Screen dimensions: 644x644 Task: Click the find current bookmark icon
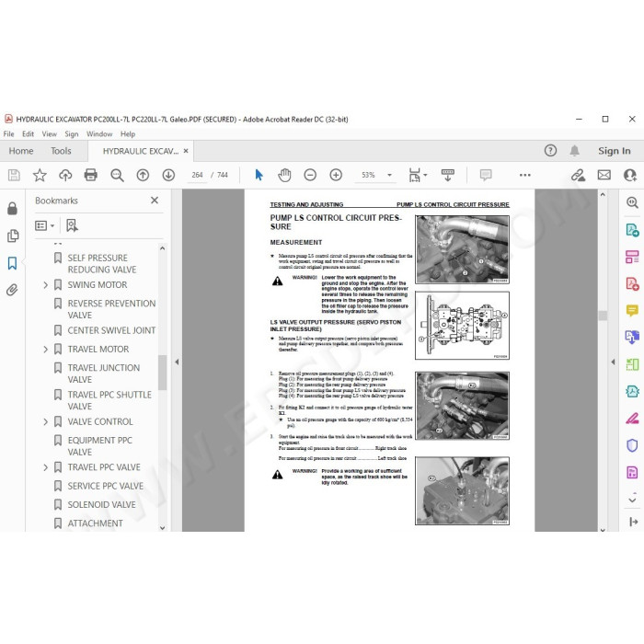[x=72, y=225]
